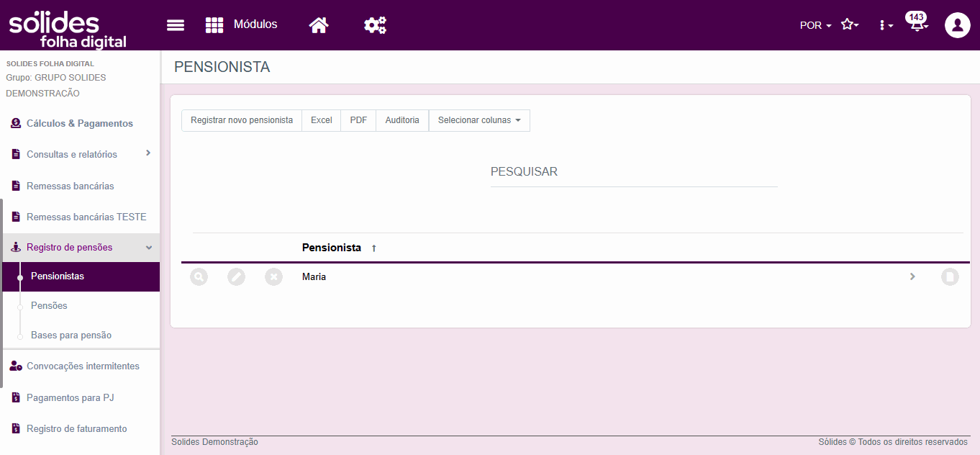980x455 pixels.
Task: Click the sort arrow next to Pensionista
Action: [374, 248]
